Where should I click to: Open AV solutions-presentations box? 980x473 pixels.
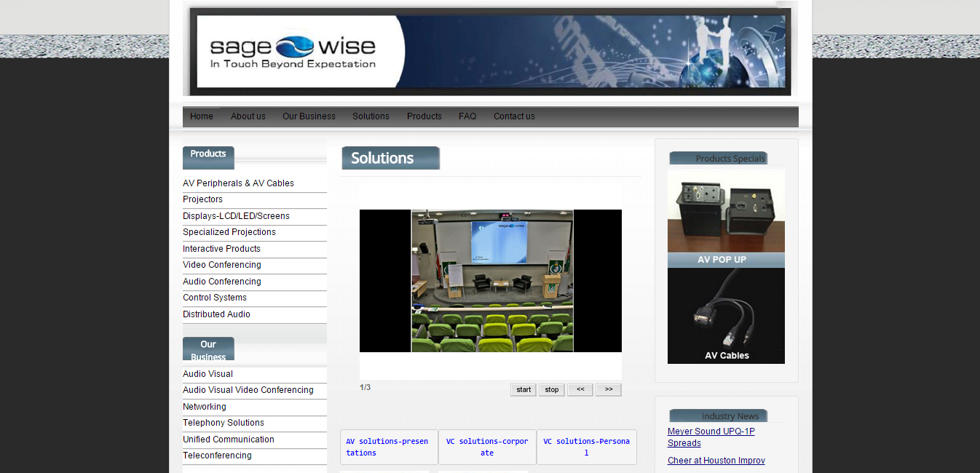click(389, 447)
